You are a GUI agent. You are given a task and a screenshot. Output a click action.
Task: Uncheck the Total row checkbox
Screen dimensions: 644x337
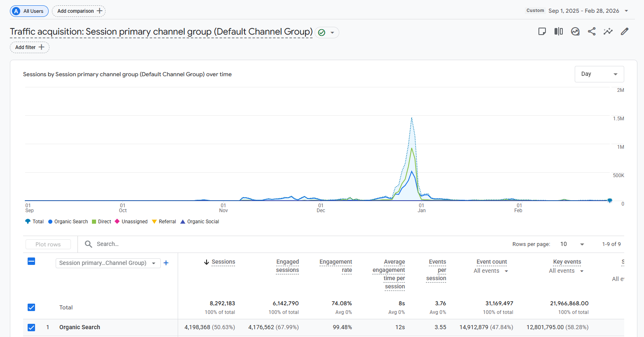[x=31, y=307]
